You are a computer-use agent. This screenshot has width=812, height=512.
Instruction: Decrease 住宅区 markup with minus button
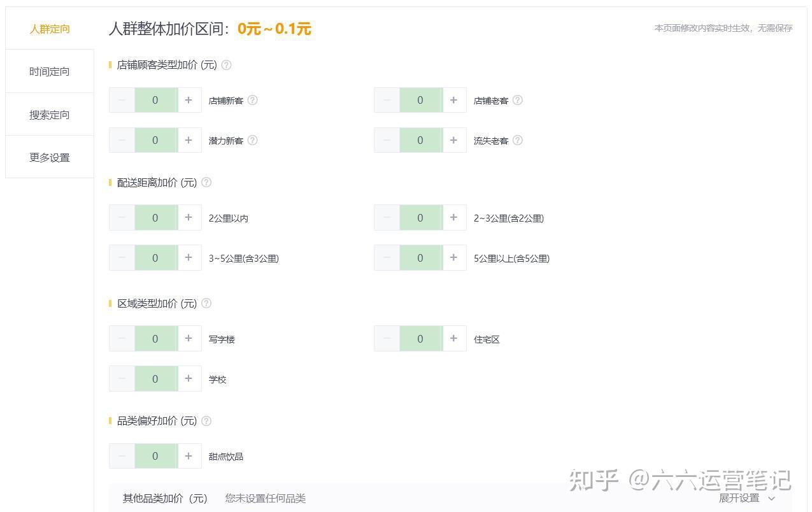[x=387, y=339]
